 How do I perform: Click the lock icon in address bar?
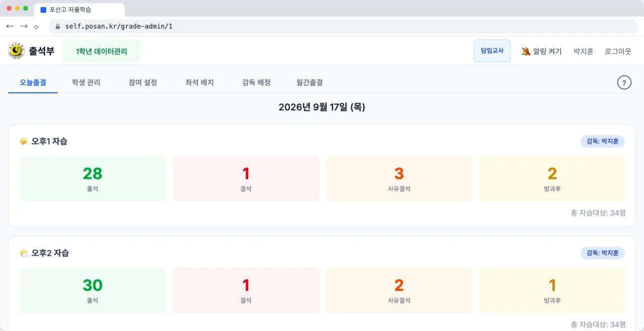(58, 26)
